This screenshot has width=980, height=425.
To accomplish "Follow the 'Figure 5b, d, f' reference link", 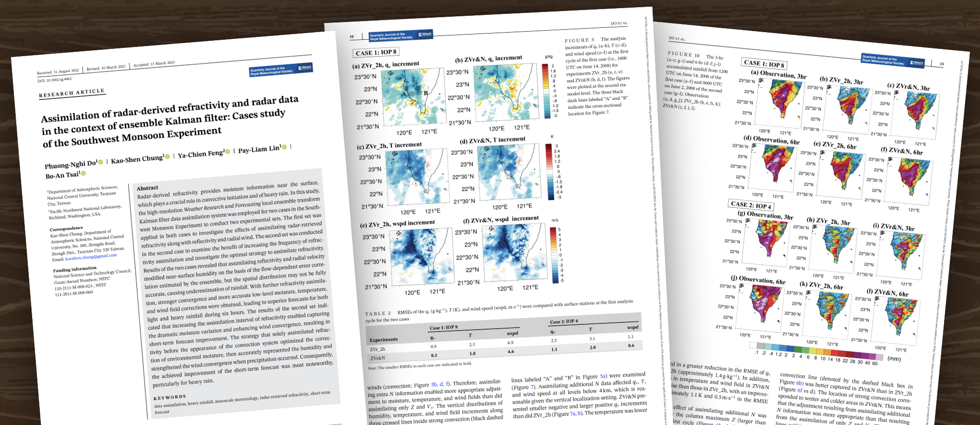I will pos(440,384).
